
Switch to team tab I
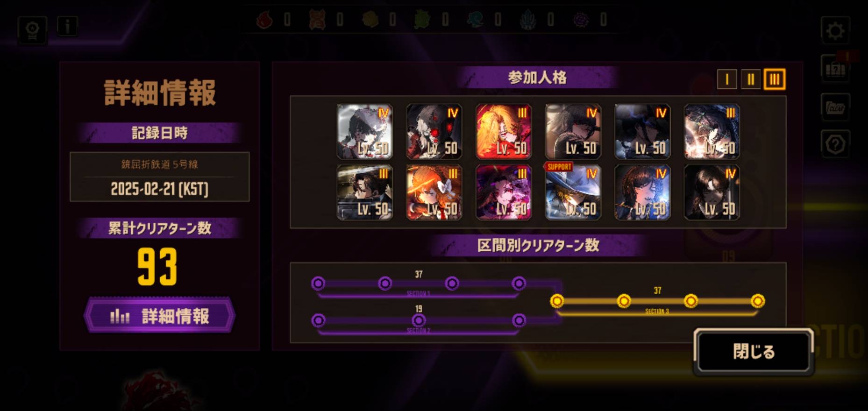coord(727,79)
